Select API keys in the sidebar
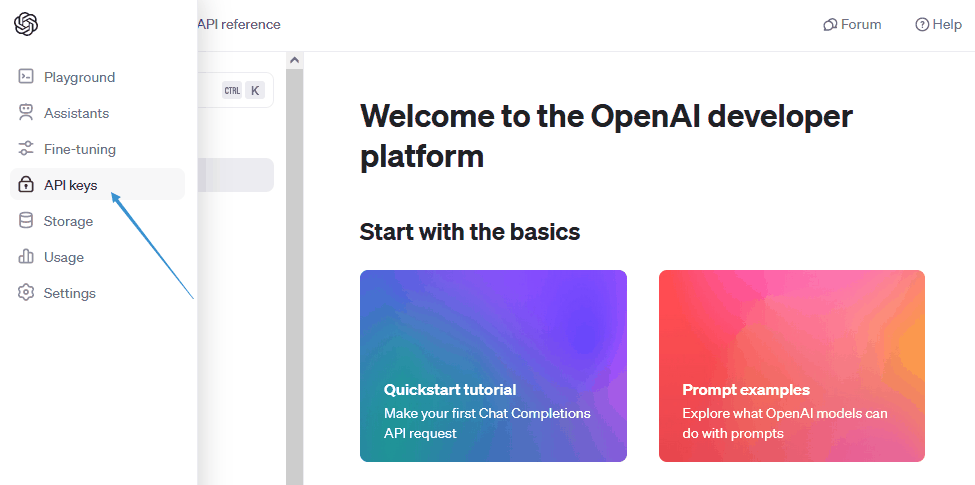The height and width of the screenshot is (485, 975). (x=98, y=184)
